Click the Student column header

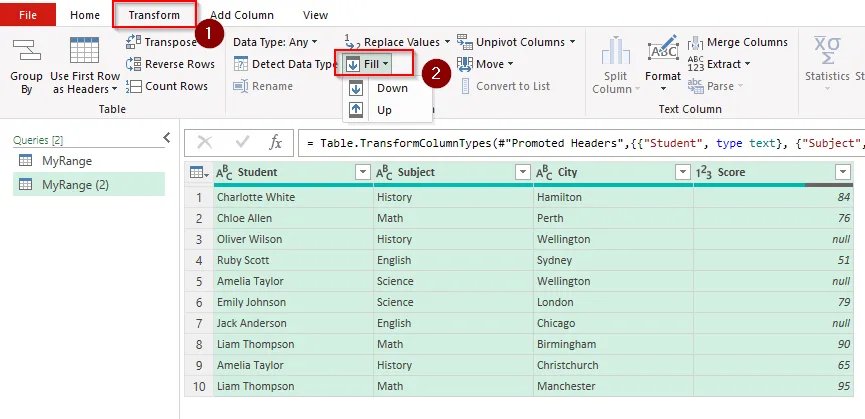(293, 173)
